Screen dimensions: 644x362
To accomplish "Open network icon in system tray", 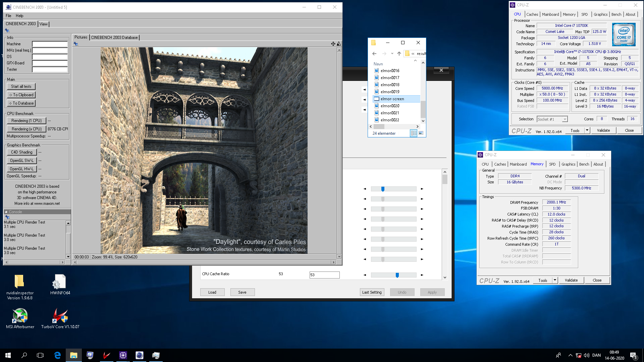I will coord(579,355).
